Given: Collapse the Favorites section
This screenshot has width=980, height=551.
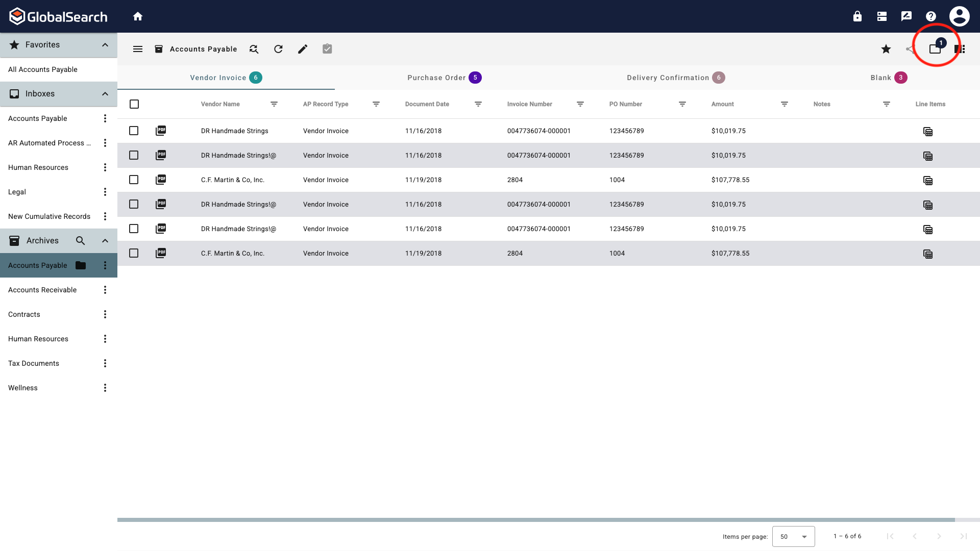Looking at the screenshot, I should pyautogui.click(x=105, y=45).
